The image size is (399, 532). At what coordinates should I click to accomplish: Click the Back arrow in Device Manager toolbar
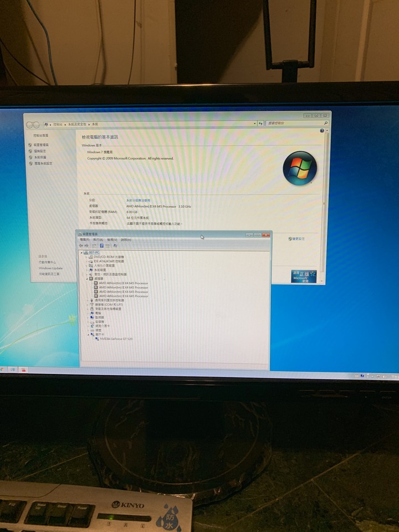point(81,245)
